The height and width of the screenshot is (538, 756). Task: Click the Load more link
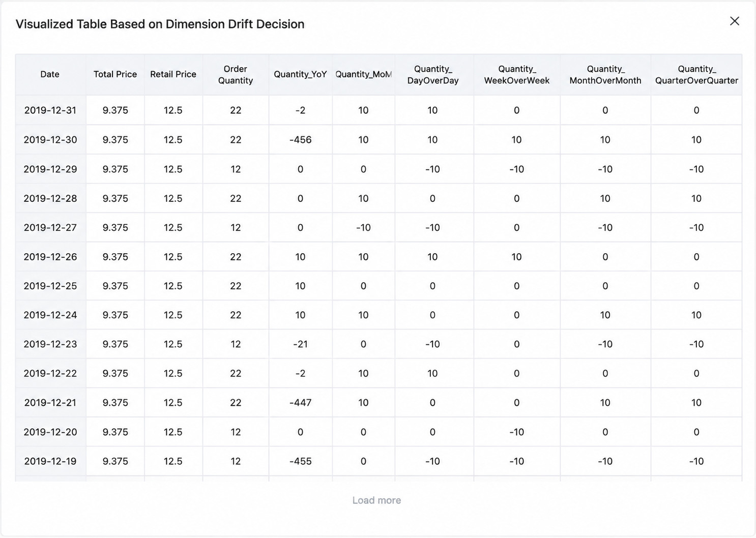tap(376, 500)
